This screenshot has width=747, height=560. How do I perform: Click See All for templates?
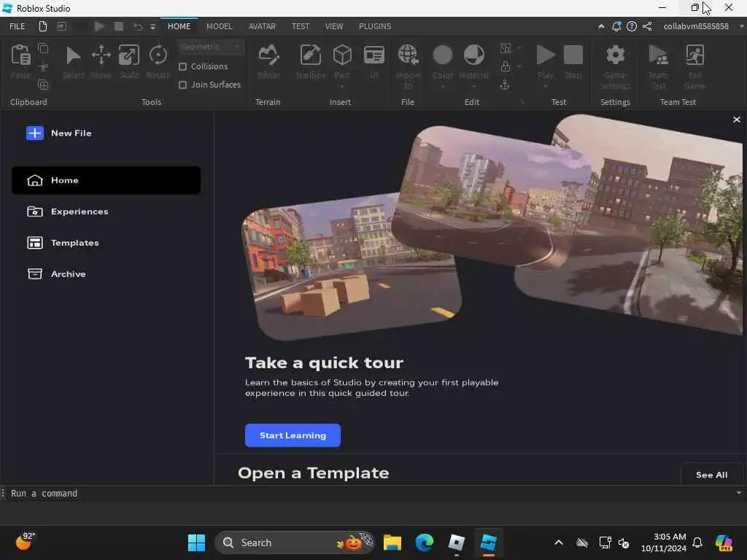point(711,475)
